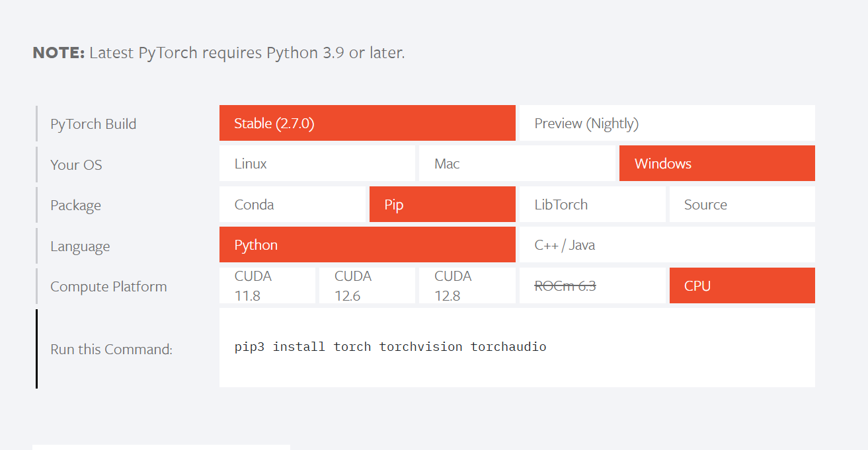Click the Compute Platform row label

108,287
